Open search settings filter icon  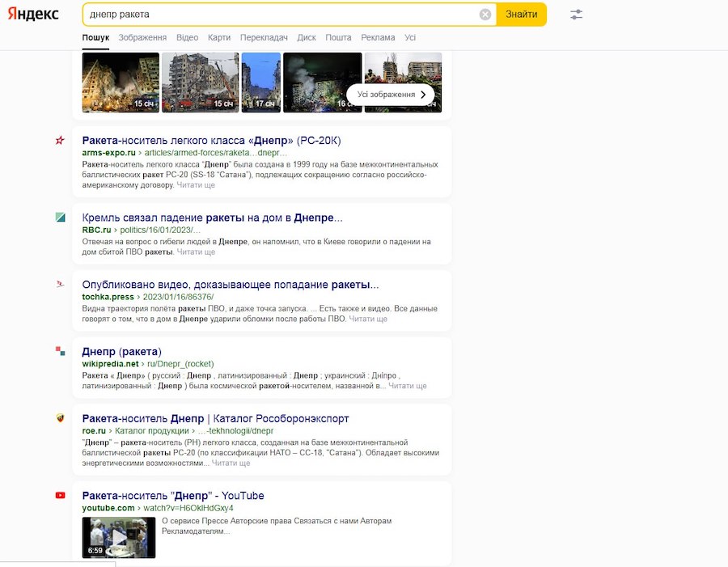click(x=576, y=15)
